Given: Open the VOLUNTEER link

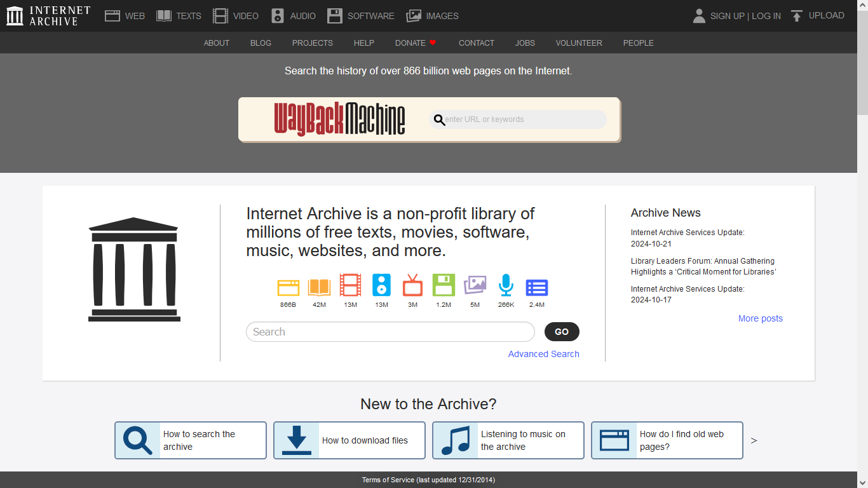Looking at the screenshot, I should tap(579, 43).
